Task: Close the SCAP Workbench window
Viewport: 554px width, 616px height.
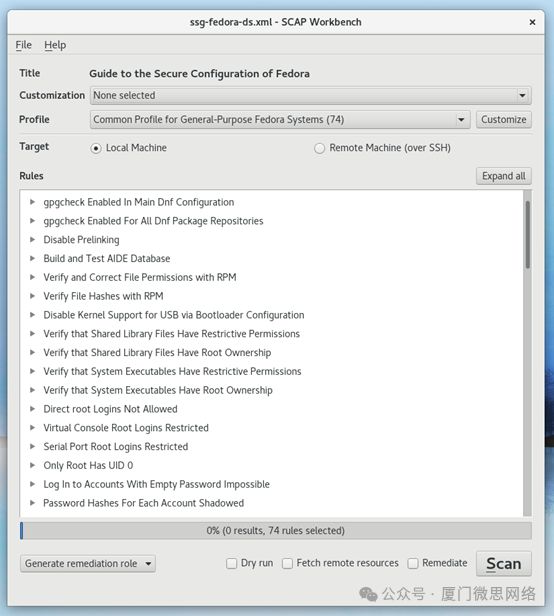Action: (x=532, y=22)
